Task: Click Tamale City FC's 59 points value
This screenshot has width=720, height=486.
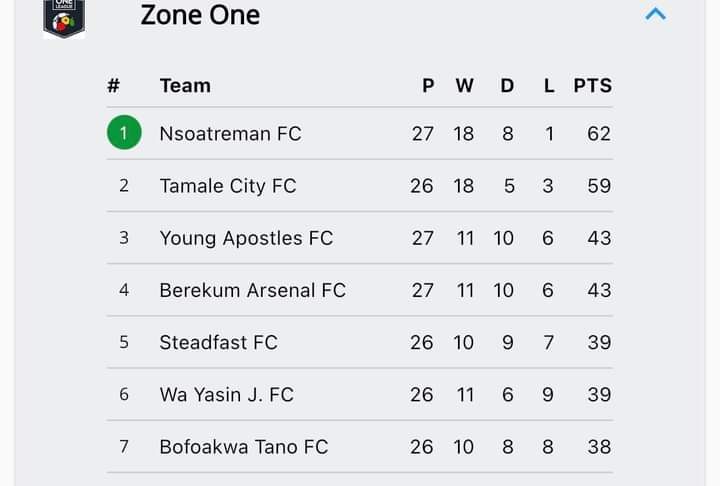Action: pos(599,186)
